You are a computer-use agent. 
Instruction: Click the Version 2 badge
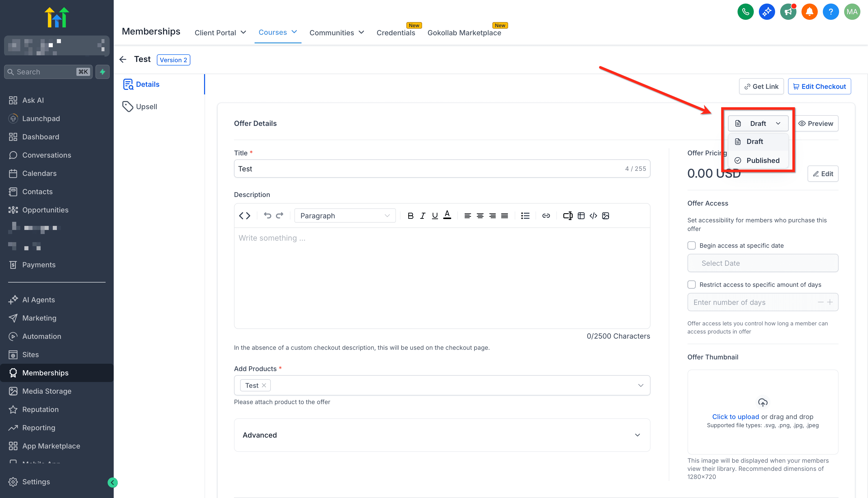[173, 60]
